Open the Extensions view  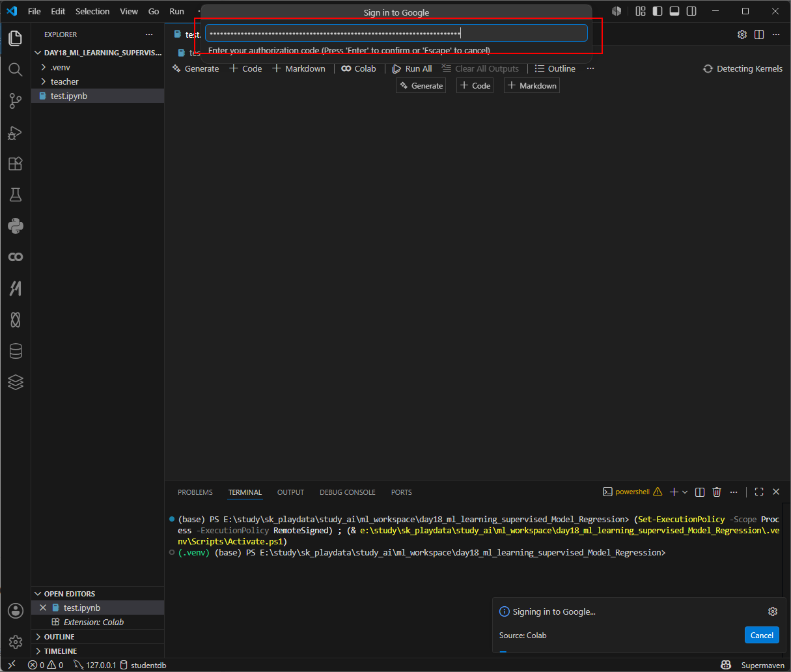click(16, 163)
